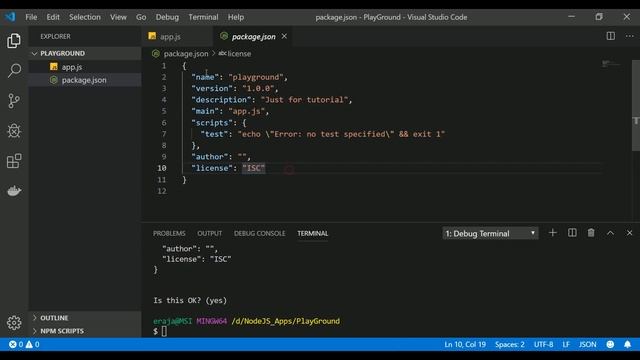Image resolution: width=640 pixels, height=360 pixels.
Task: Switch to the OUTPUT panel tab
Action: 209,233
